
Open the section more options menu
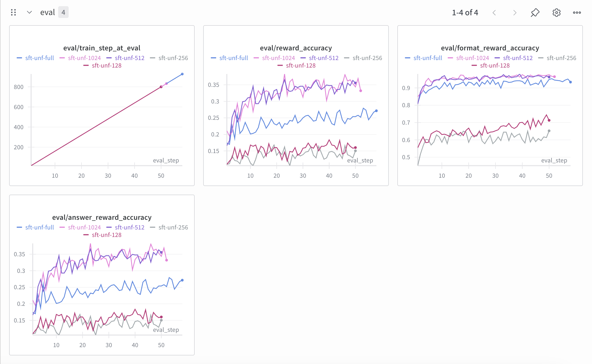[x=577, y=13]
